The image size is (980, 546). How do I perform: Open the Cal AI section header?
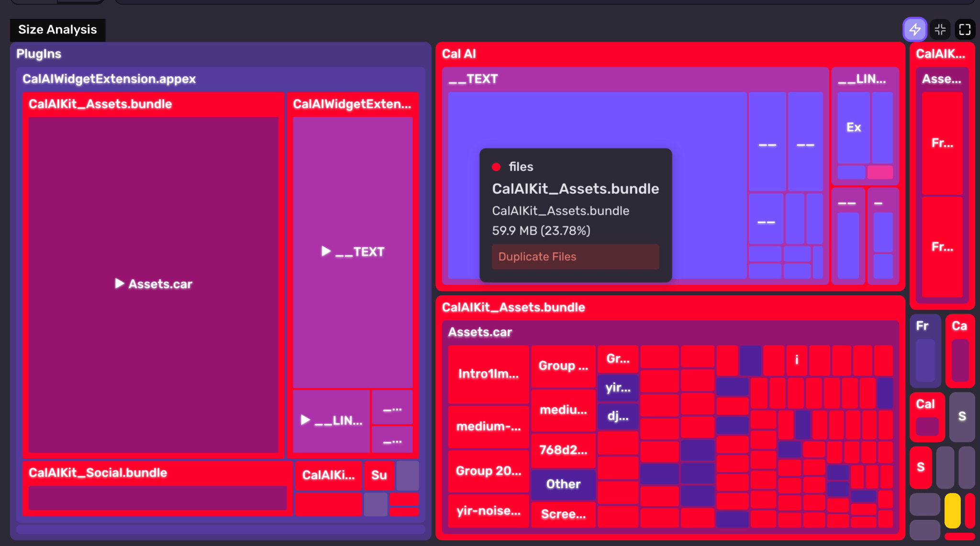pos(459,54)
